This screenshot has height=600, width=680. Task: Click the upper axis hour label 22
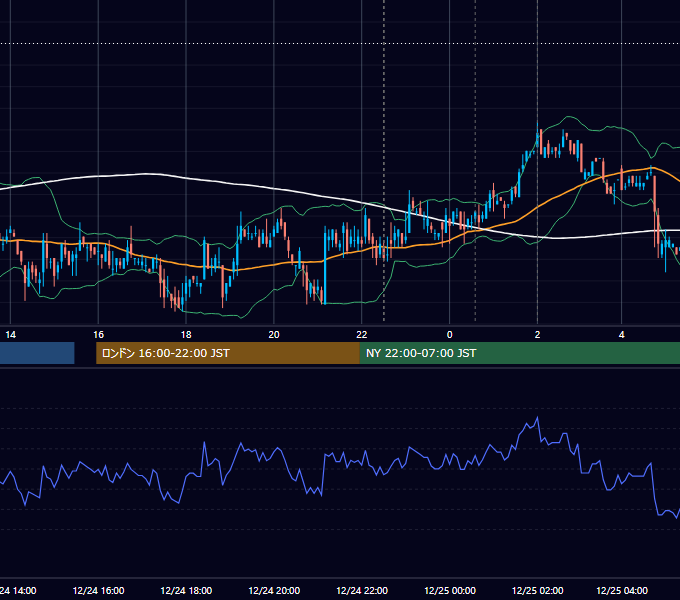(362, 335)
